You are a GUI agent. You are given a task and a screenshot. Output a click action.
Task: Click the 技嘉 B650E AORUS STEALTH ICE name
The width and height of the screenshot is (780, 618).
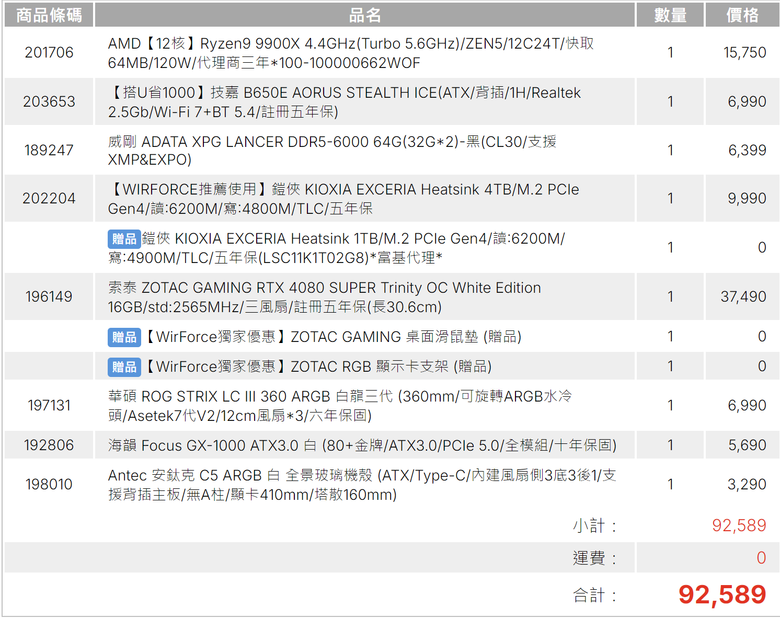pyautogui.click(x=344, y=102)
